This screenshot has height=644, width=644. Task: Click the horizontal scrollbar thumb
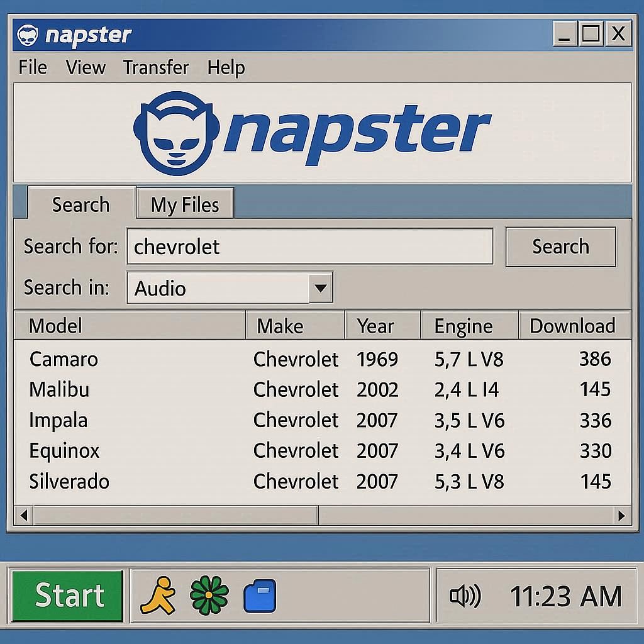point(176,515)
